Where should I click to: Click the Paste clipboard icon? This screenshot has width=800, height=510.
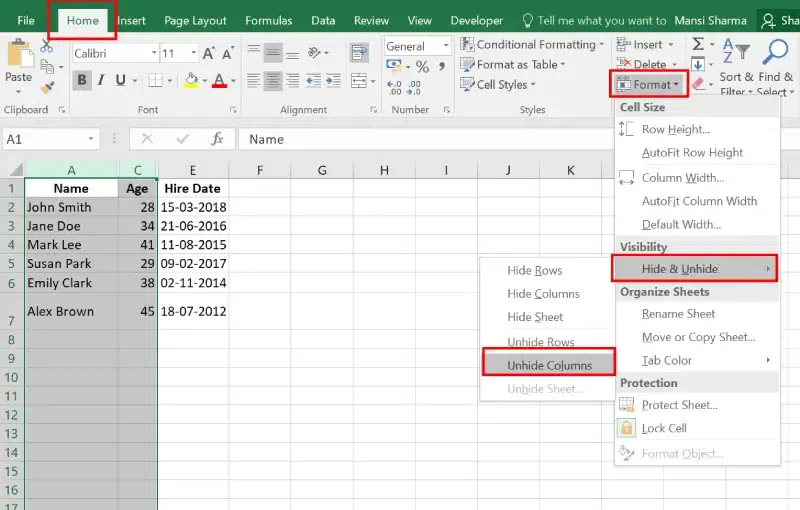18,54
